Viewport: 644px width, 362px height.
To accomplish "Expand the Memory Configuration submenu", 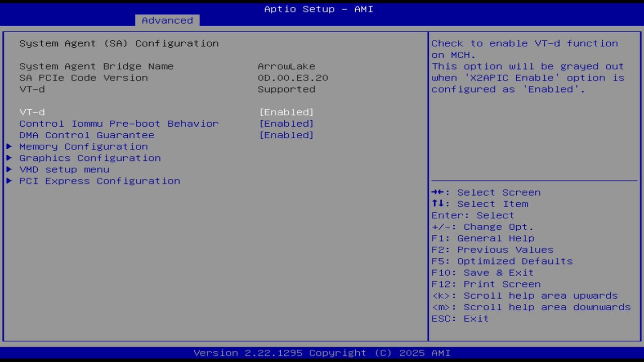I will point(84,146).
